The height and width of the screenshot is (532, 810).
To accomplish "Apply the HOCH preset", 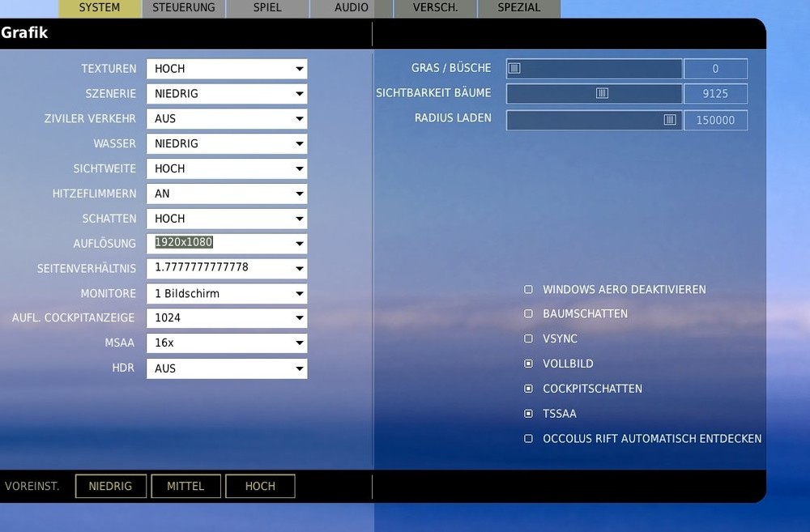I will pyautogui.click(x=260, y=486).
